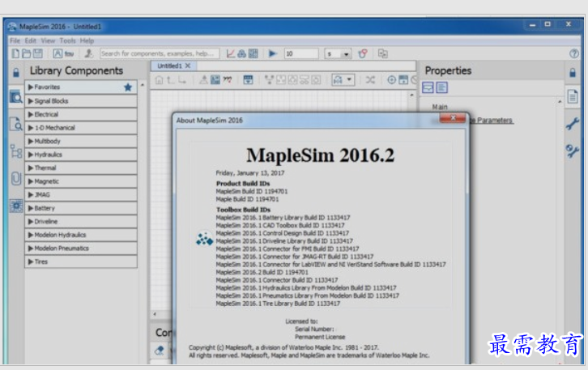Open the double wrench icon on right sidebar
This screenshot has width=588, height=370.
[x=573, y=151]
